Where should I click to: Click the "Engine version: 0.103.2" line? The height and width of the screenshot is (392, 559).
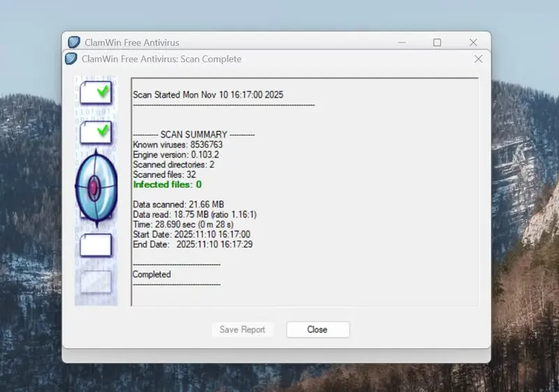[176, 154]
